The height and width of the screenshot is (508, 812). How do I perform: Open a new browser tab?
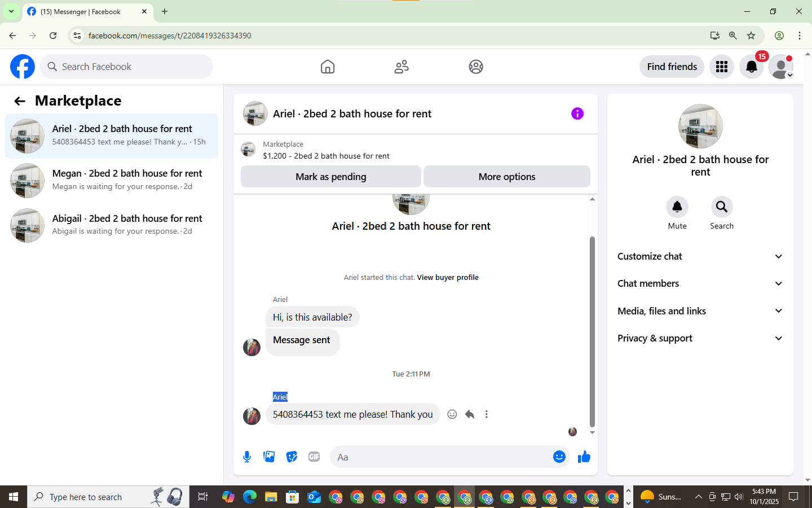coord(165,11)
